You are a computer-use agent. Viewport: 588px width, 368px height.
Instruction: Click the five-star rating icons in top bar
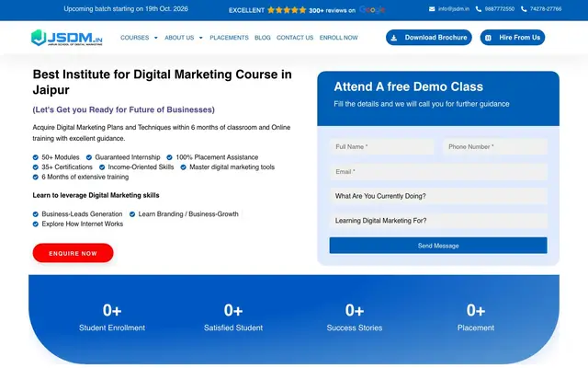tap(287, 10)
